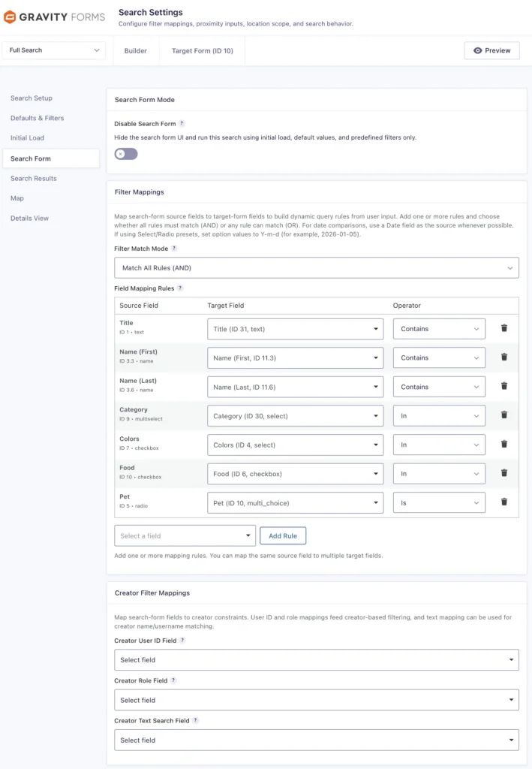Delete the Name (First) mapping rule
The image size is (532, 769).
[x=504, y=357]
